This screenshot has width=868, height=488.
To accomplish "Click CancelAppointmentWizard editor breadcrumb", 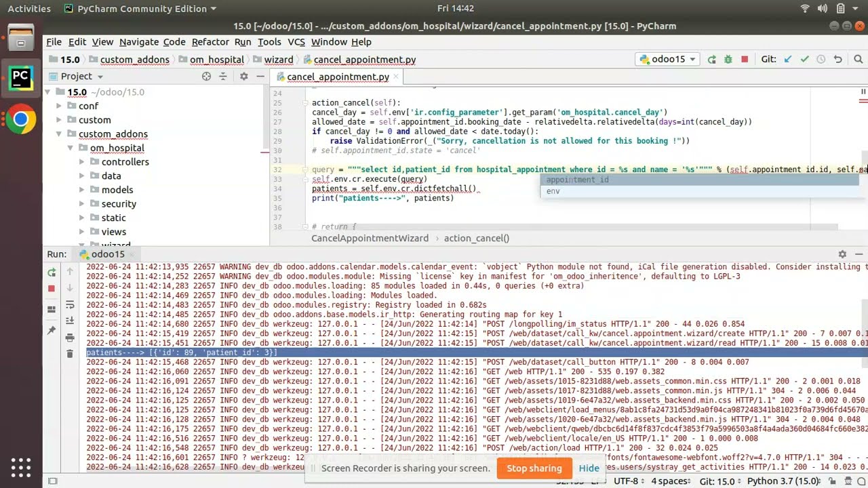I will pos(370,238).
